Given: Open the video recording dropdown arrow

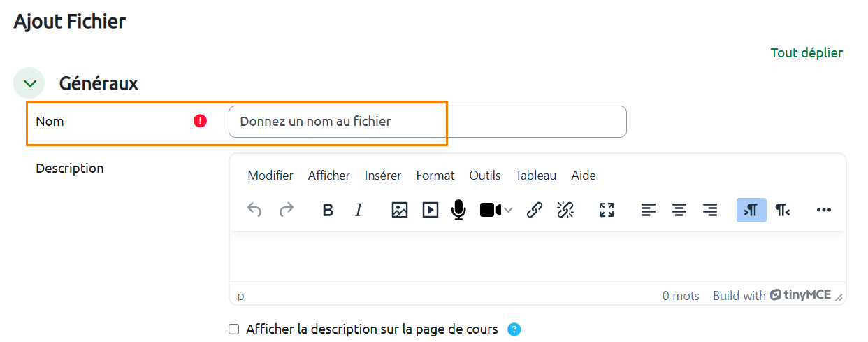Looking at the screenshot, I should [508, 210].
